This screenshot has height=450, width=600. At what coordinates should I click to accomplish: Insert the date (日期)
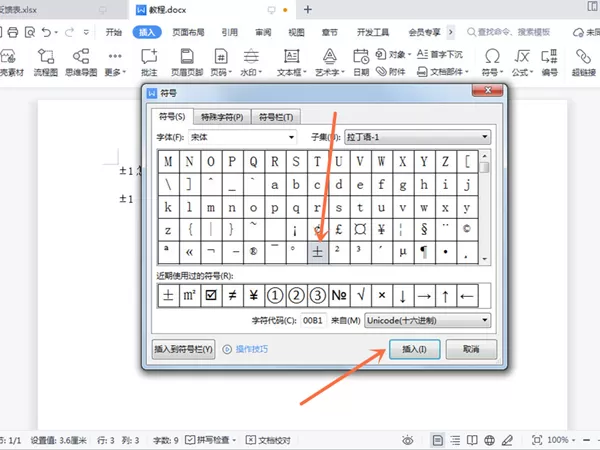tap(361, 62)
